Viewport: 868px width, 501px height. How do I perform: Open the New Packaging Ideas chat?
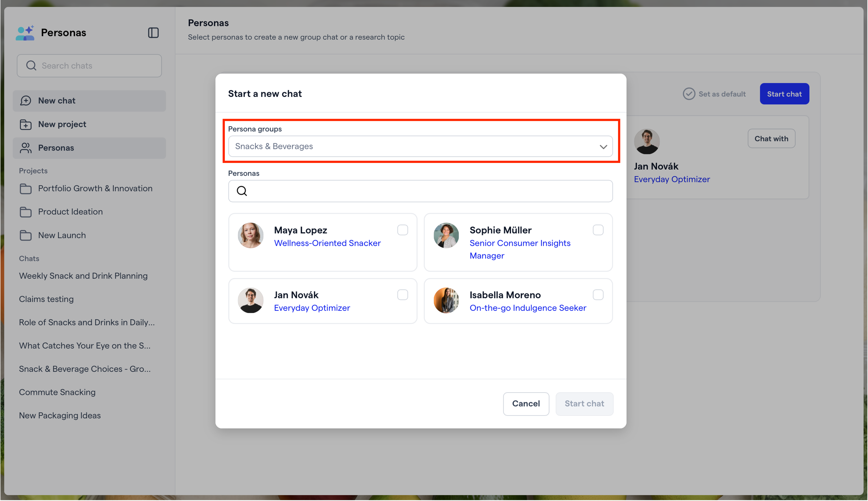tap(60, 416)
